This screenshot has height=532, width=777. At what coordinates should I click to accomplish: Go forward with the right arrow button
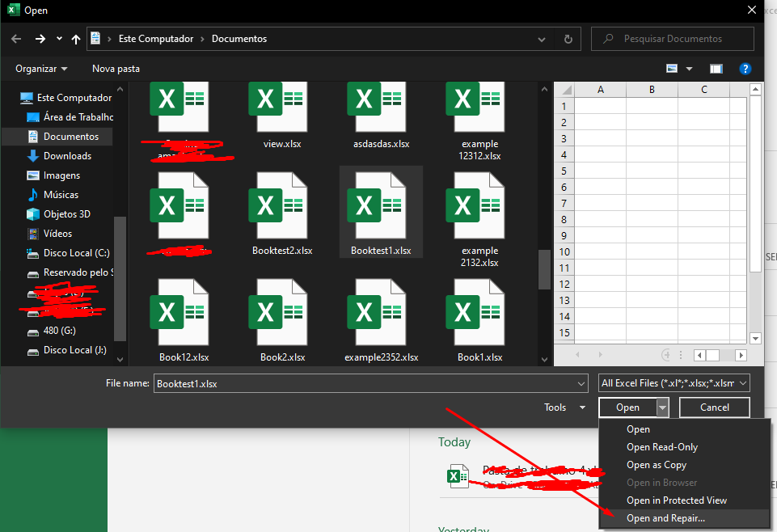[x=40, y=39]
